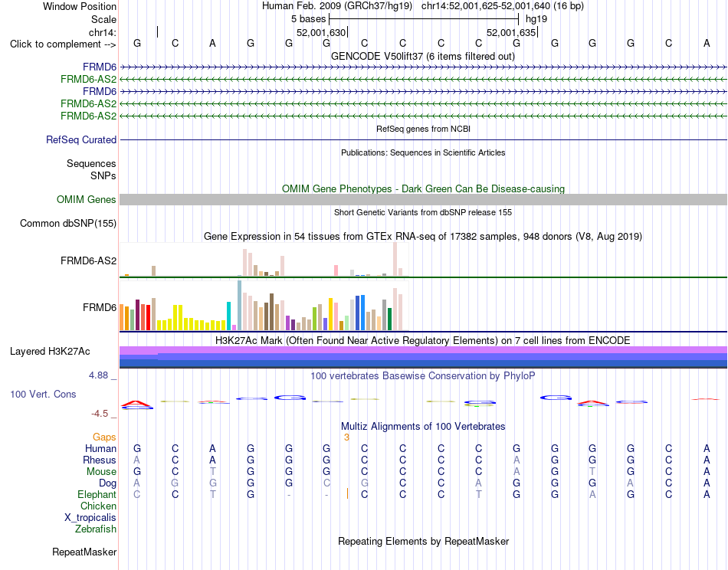Open the GTEx Gene Expression track title
728x570 pixels.
pos(422,236)
